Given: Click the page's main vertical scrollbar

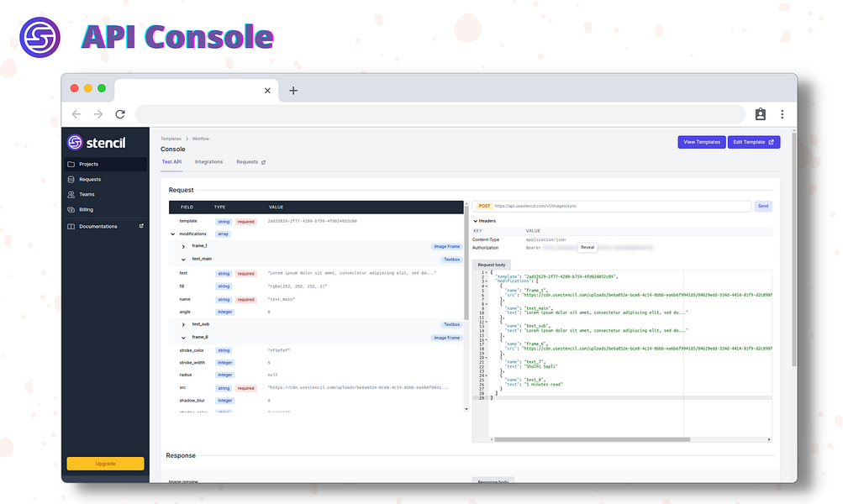Looking at the screenshot, I should [x=794, y=249].
